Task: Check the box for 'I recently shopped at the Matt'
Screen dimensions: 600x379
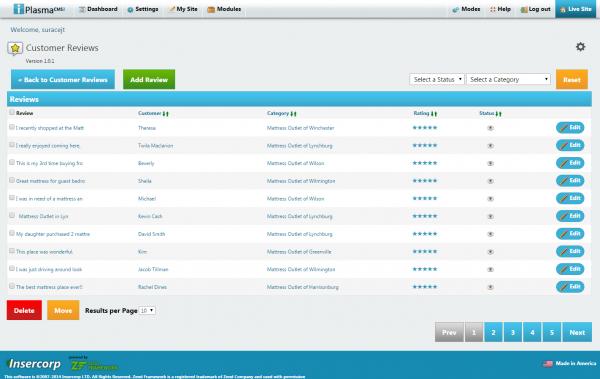Action: pyautogui.click(x=12, y=127)
